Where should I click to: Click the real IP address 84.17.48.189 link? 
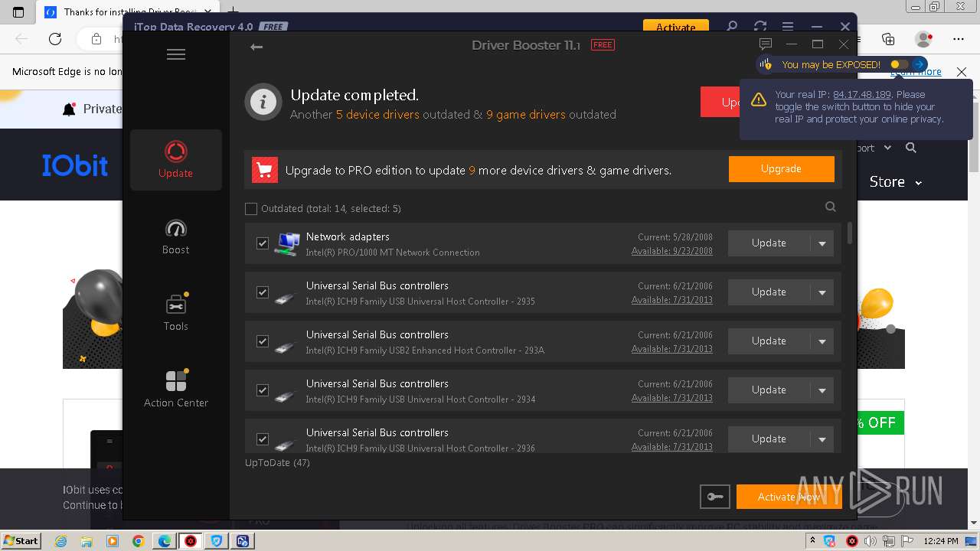click(x=862, y=95)
